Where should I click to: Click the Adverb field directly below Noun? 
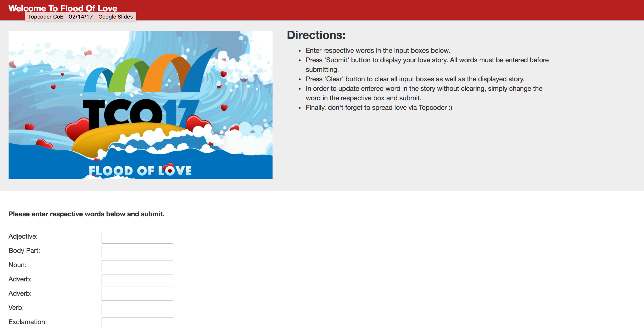click(x=137, y=280)
